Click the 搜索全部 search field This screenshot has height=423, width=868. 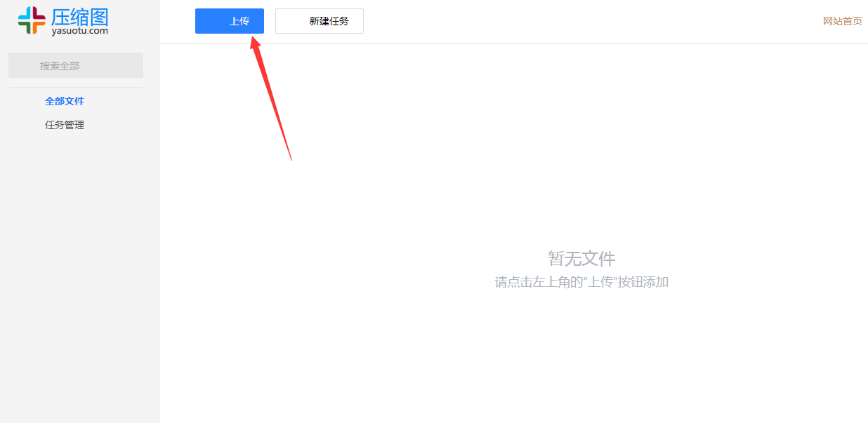76,65
